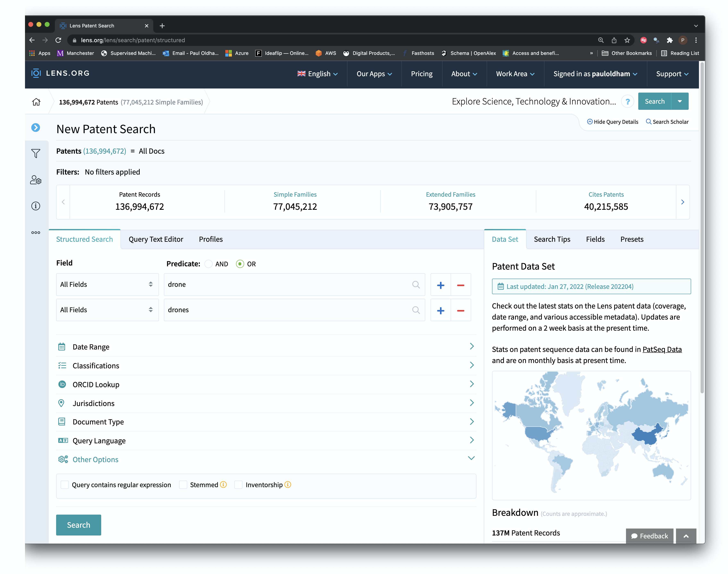Enable the Inventorship checkbox
Image resolution: width=728 pixels, height=574 pixels.
[x=238, y=485]
